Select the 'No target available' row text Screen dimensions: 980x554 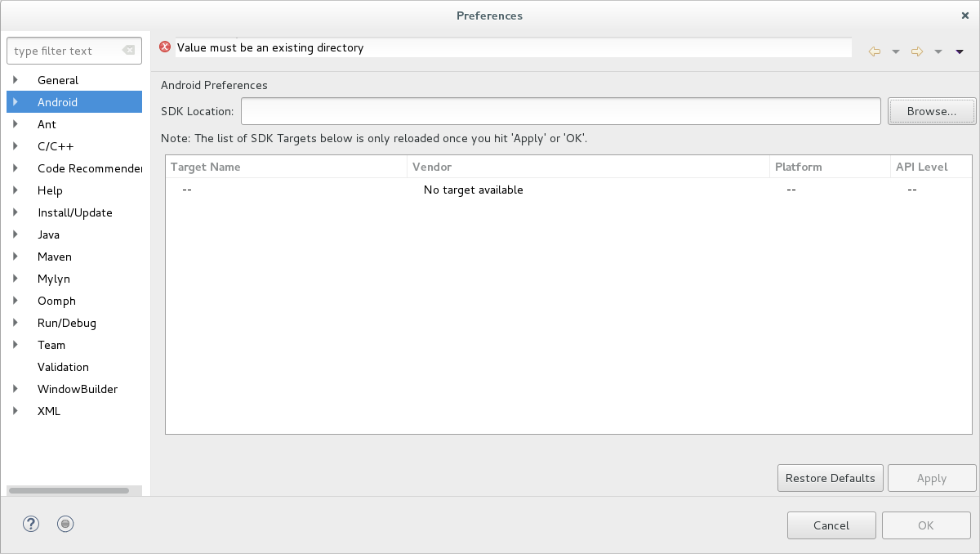click(474, 190)
